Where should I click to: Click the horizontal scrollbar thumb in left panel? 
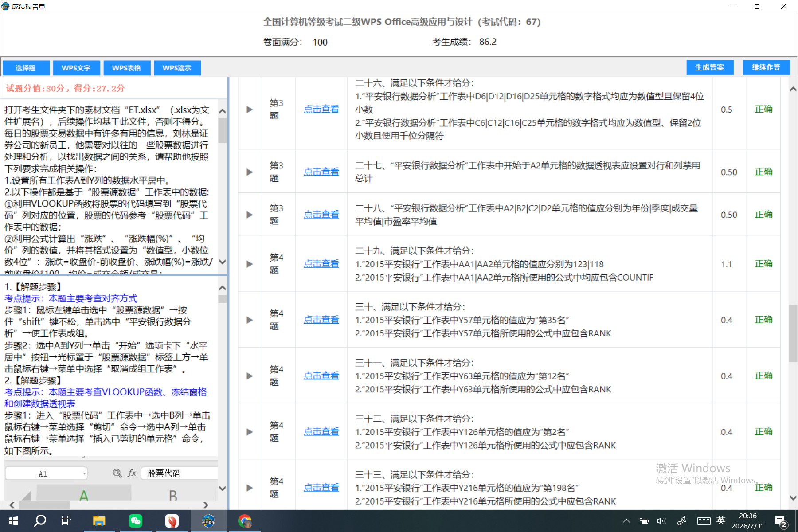pos(44,505)
